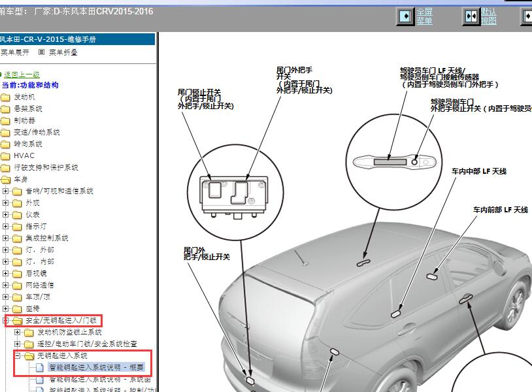Collapse the 无钥匙进入系统 node via minus box
The width and height of the screenshot is (532, 392).
(x=17, y=355)
